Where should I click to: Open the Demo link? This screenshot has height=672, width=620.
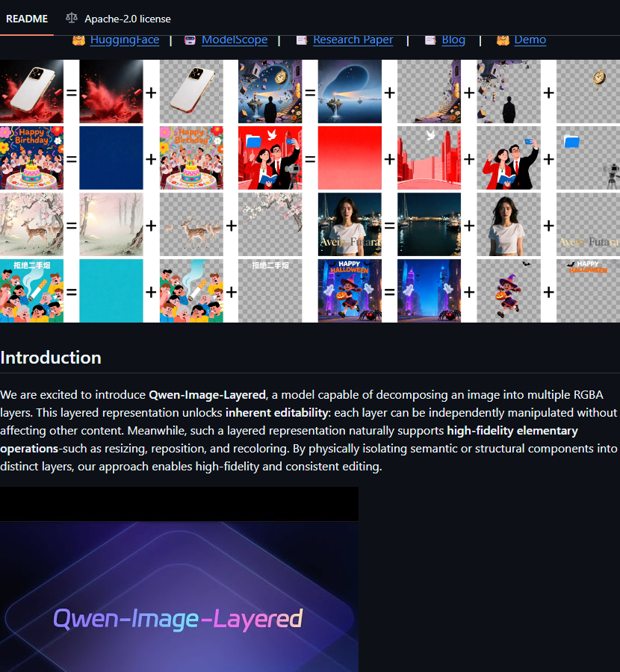(530, 40)
